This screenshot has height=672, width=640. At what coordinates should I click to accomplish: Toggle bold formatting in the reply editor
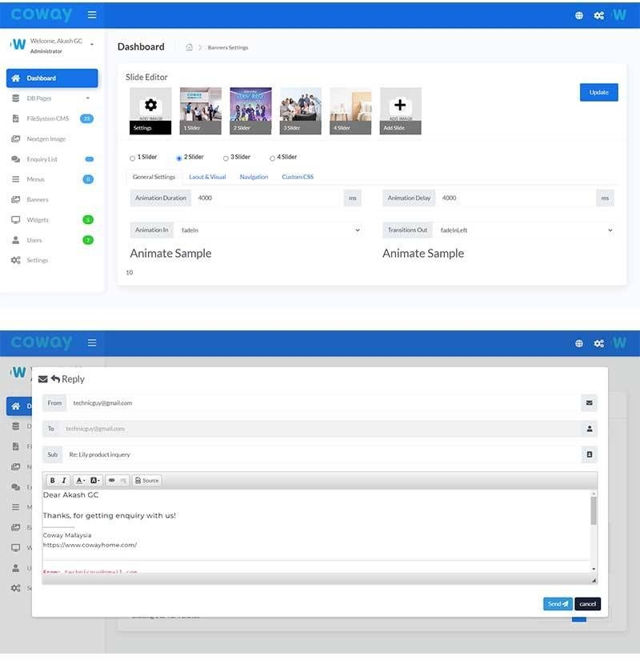pos(53,480)
